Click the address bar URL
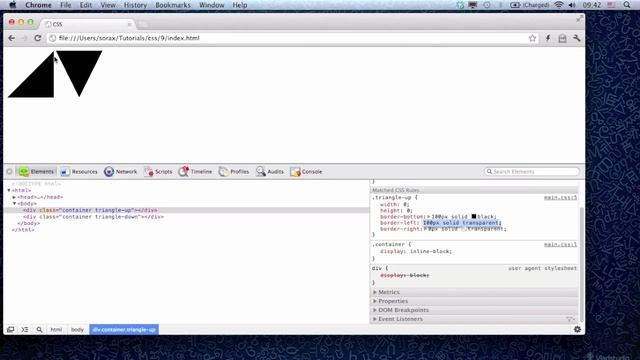640x360 pixels. pos(129,38)
